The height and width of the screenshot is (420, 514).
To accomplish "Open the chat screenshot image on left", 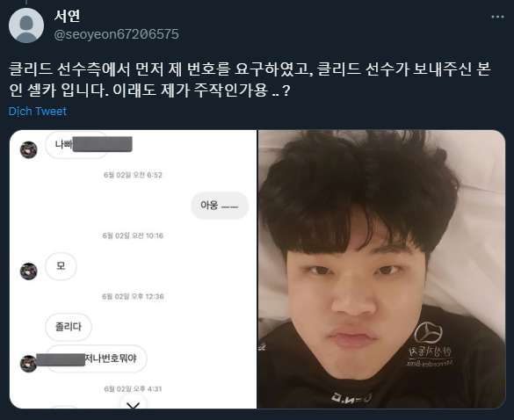I will [x=133, y=269].
